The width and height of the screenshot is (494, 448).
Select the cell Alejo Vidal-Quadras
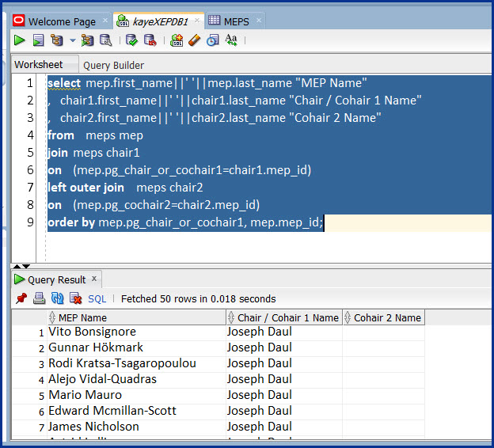tap(136, 379)
